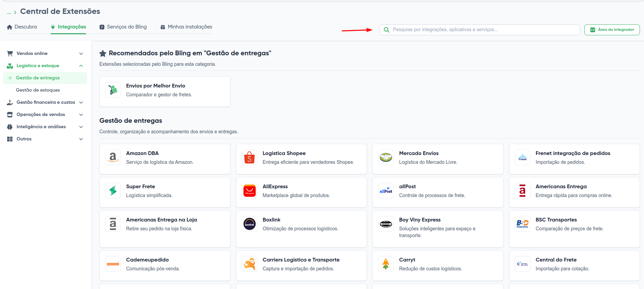Expand Gestão financeira e custos chevron
Screen dimensions: 644x289
click(x=81, y=102)
